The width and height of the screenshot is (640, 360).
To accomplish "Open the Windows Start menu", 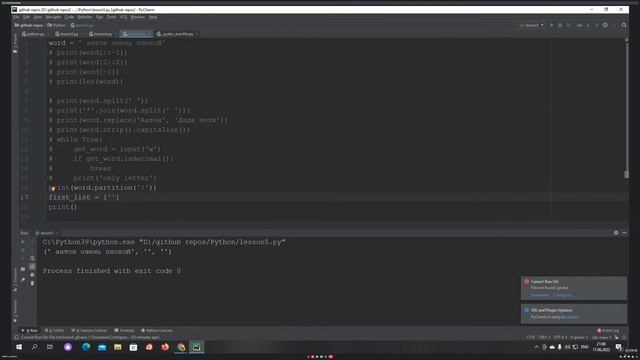I will click(19, 347).
